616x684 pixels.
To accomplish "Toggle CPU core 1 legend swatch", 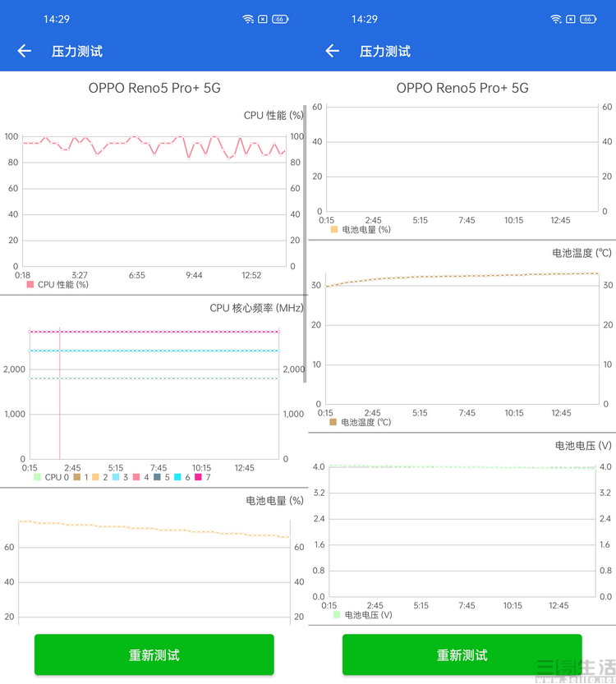I will pyautogui.click(x=77, y=477).
